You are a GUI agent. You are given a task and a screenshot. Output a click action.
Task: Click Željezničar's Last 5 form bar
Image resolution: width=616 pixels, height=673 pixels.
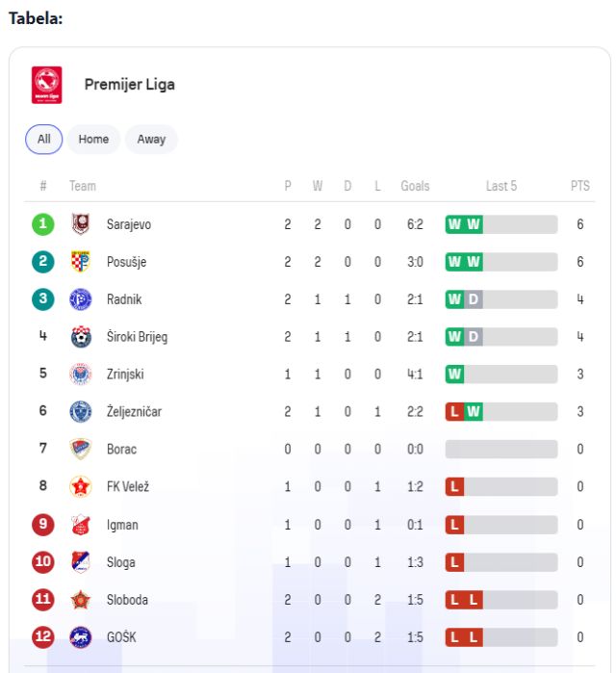point(500,411)
